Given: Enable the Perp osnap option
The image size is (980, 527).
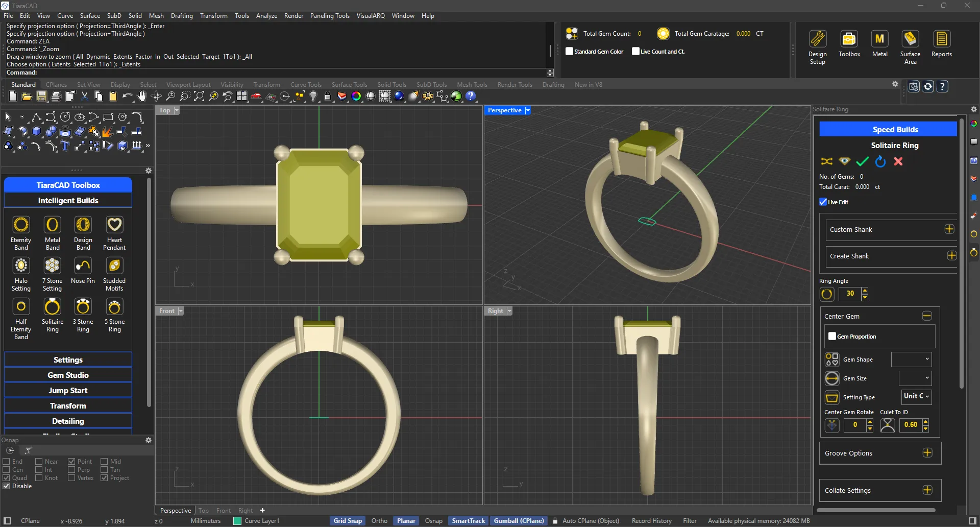Looking at the screenshot, I should click(71, 470).
